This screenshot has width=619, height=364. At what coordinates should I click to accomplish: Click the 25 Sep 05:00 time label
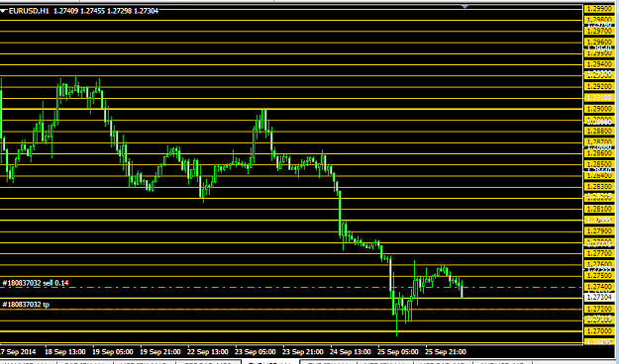click(397, 352)
